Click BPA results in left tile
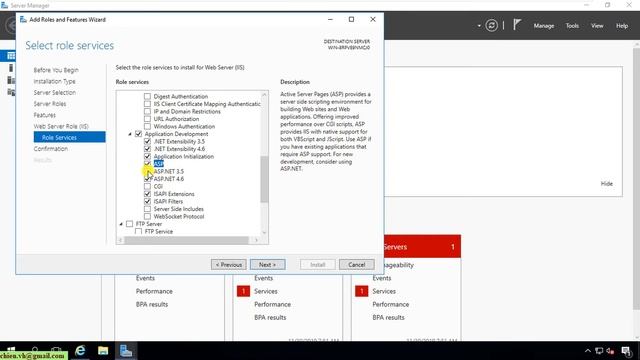 [152, 304]
